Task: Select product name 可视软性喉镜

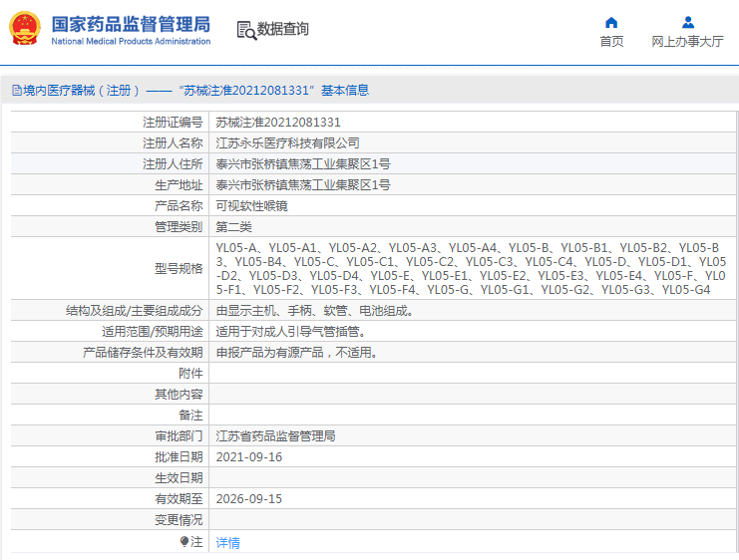Action: pos(251,206)
